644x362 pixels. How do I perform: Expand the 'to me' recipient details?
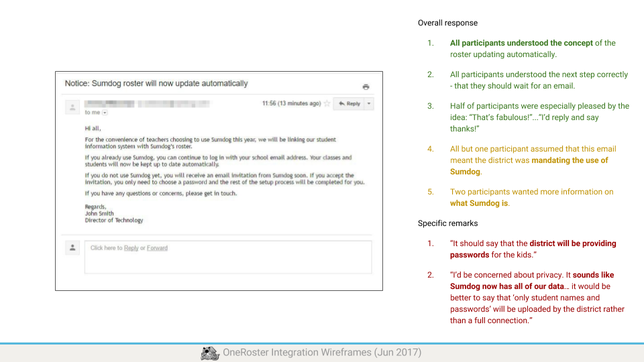pos(105,113)
